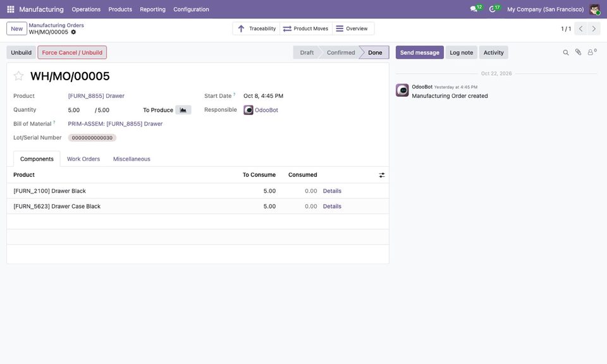Image resolution: width=607 pixels, height=364 pixels.
Task: Open the PRIM-ASSEM bill of material link
Action: 115,124
